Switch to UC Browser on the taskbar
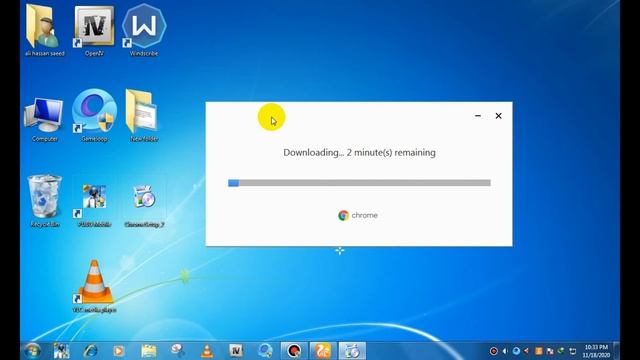This screenshot has height=360, width=640. point(323,351)
